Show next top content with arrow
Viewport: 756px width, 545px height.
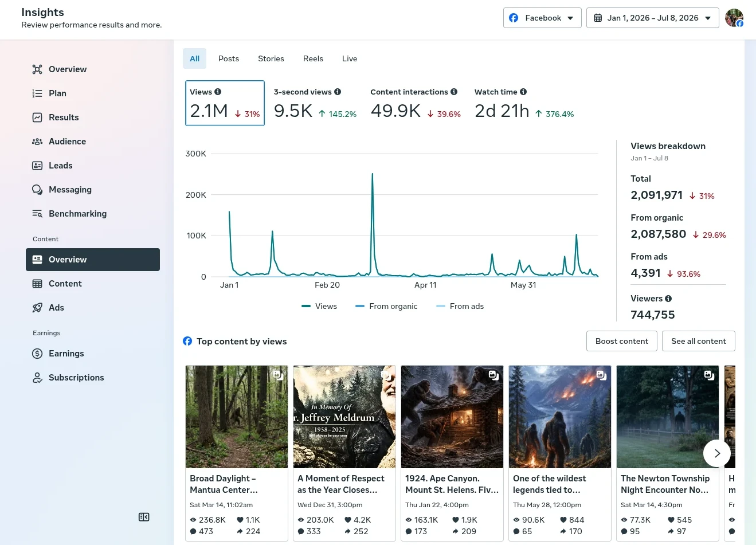[717, 453]
